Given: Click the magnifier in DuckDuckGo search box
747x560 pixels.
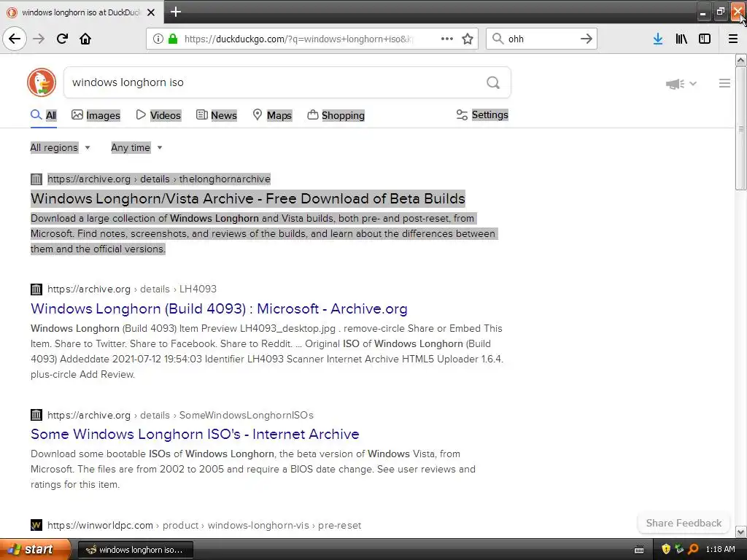Looking at the screenshot, I should (493, 82).
